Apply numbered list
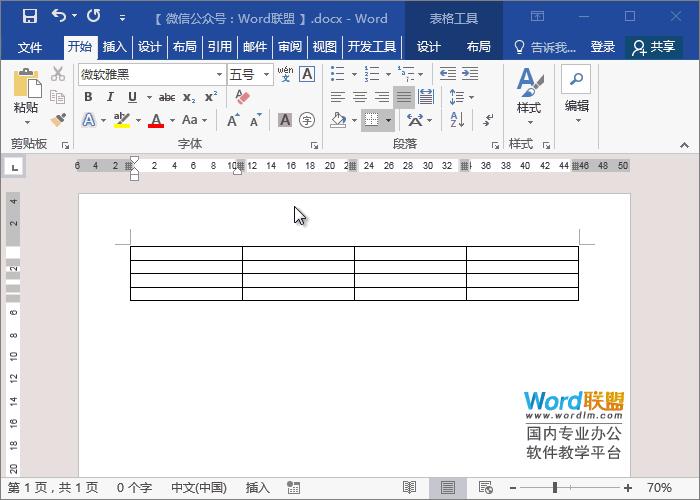The width and height of the screenshot is (700, 500). [x=371, y=74]
